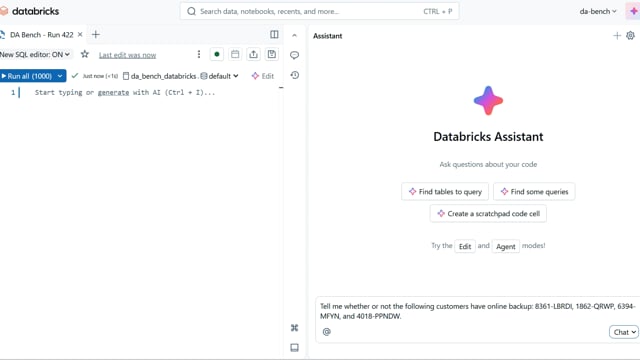Image resolution: width=640 pixels, height=360 pixels.
Task: Switch to DA Bench - Run 422 tab
Action: [x=41, y=35]
